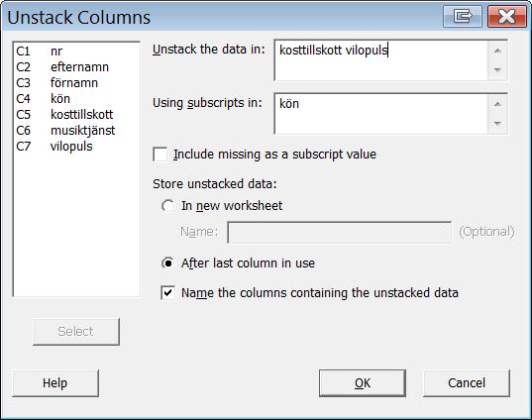
Task: Click the dialog recall icon in title bar
Action: coord(462,16)
